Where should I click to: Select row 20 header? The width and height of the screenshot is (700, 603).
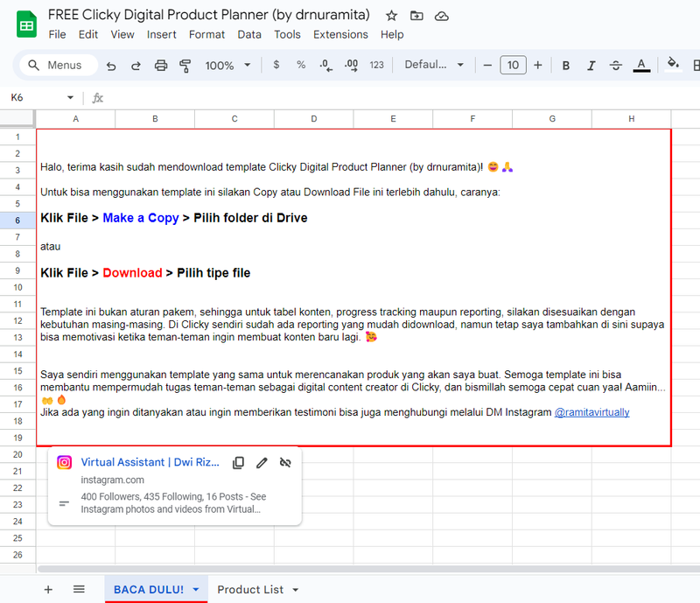click(x=17, y=454)
